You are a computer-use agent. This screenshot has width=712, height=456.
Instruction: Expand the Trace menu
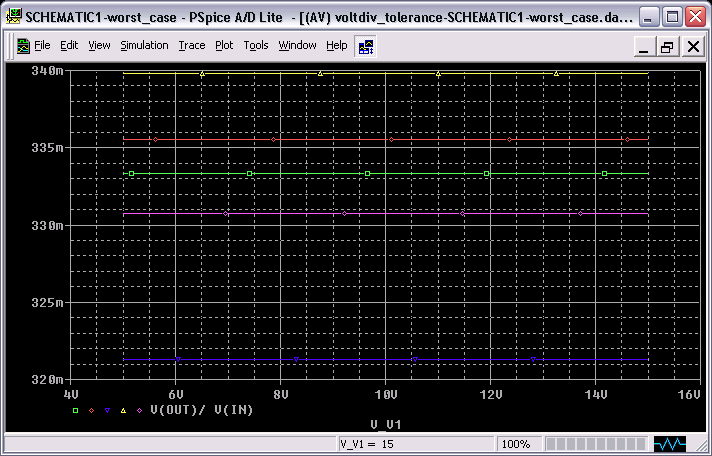(x=191, y=46)
